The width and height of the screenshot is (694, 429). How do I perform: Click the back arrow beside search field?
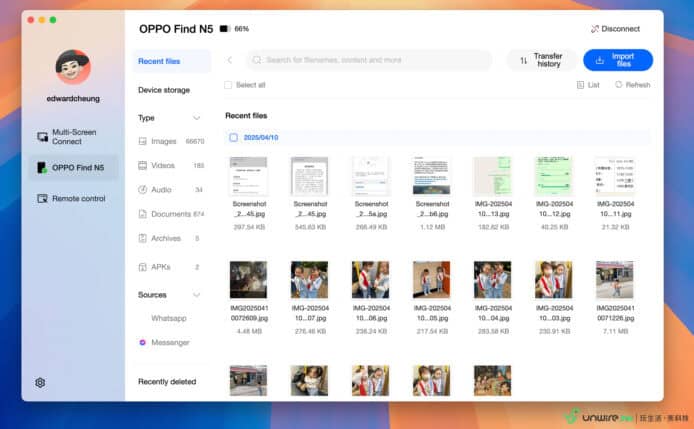pyautogui.click(x=230, y=60)
